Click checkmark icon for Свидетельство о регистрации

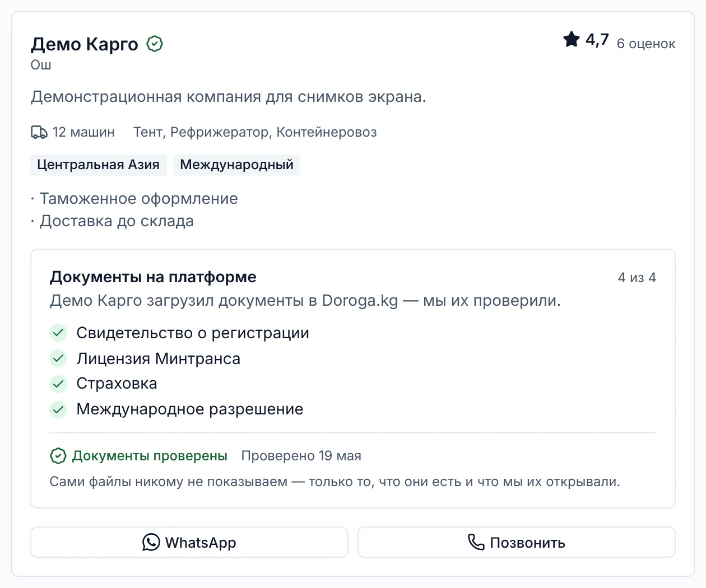(58, 333)
